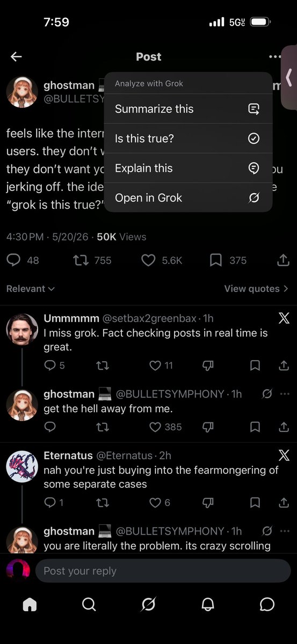This screenshot has width=297, height=644.
Task: Tap the home tab icon
Action: [x=30, y=605]
